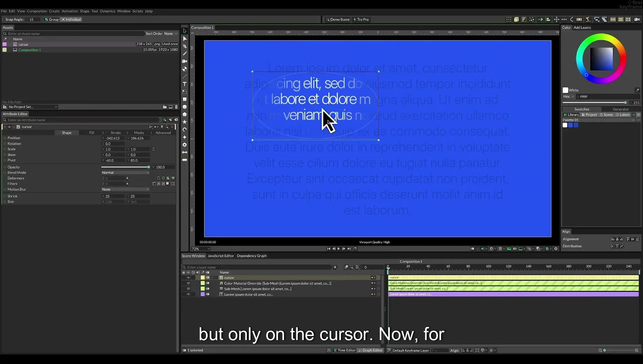Open viewport settings gear icon
Viewport: 643px width, 364px height.
click(x=556, y=249)
